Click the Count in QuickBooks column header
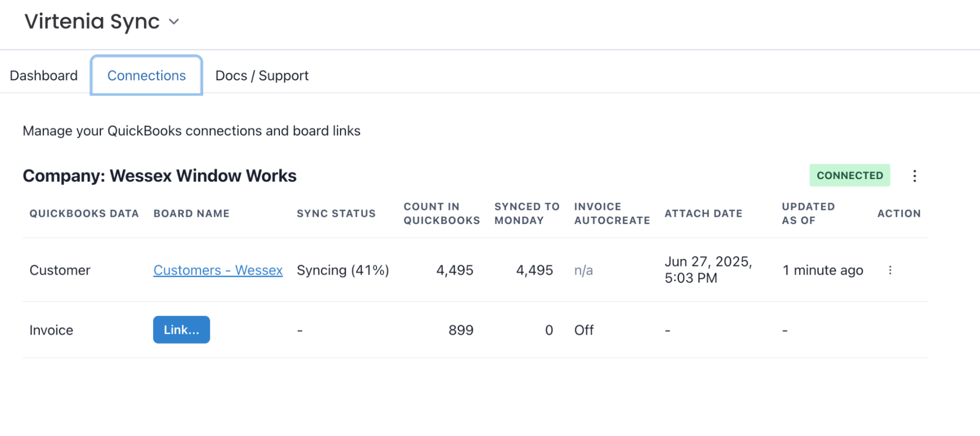 point(441,214)
